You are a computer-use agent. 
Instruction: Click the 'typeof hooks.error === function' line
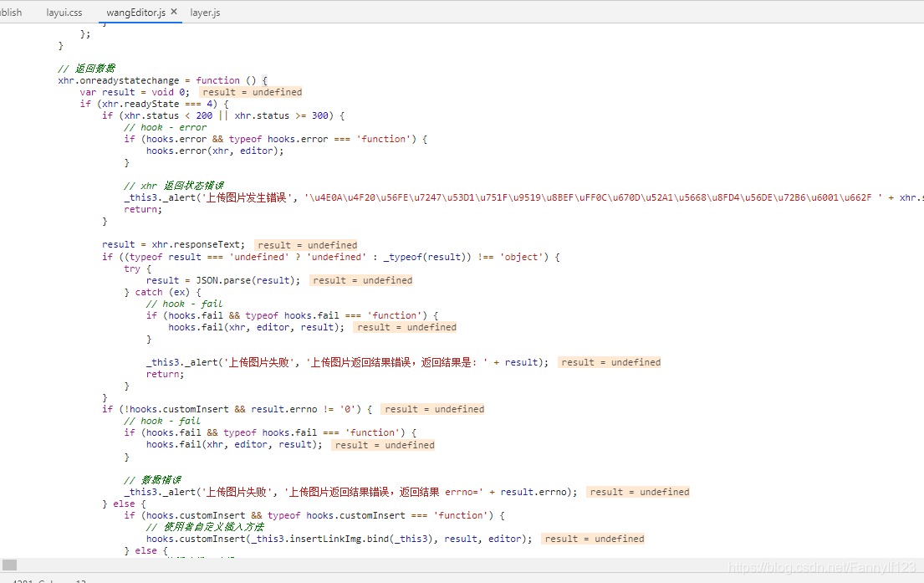(276, 139)
